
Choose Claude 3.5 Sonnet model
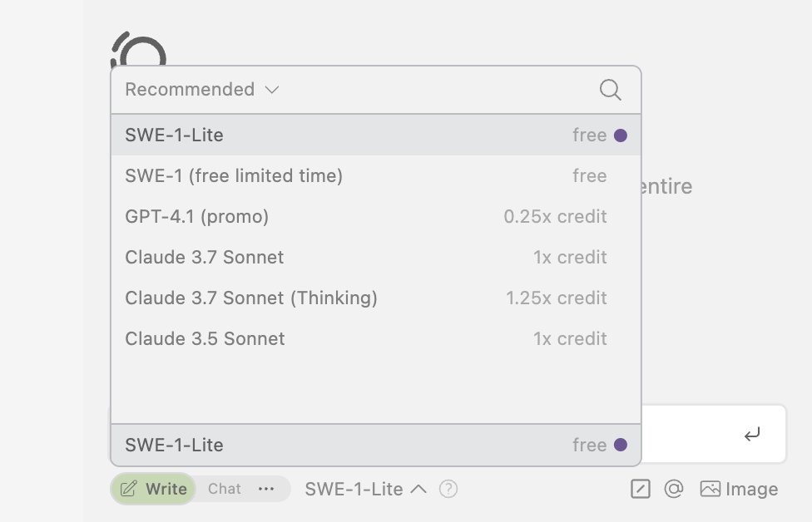pyautogui.click(x=205, y=339)
